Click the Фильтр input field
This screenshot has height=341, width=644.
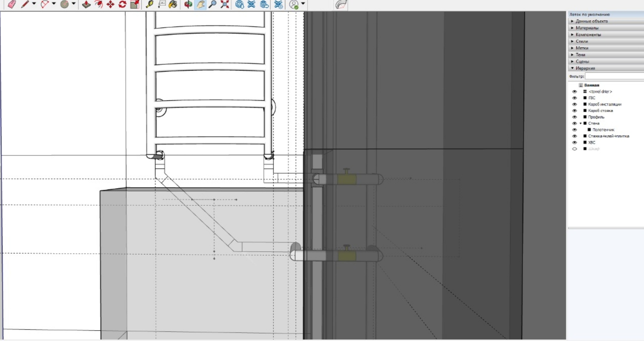(614, 76)
